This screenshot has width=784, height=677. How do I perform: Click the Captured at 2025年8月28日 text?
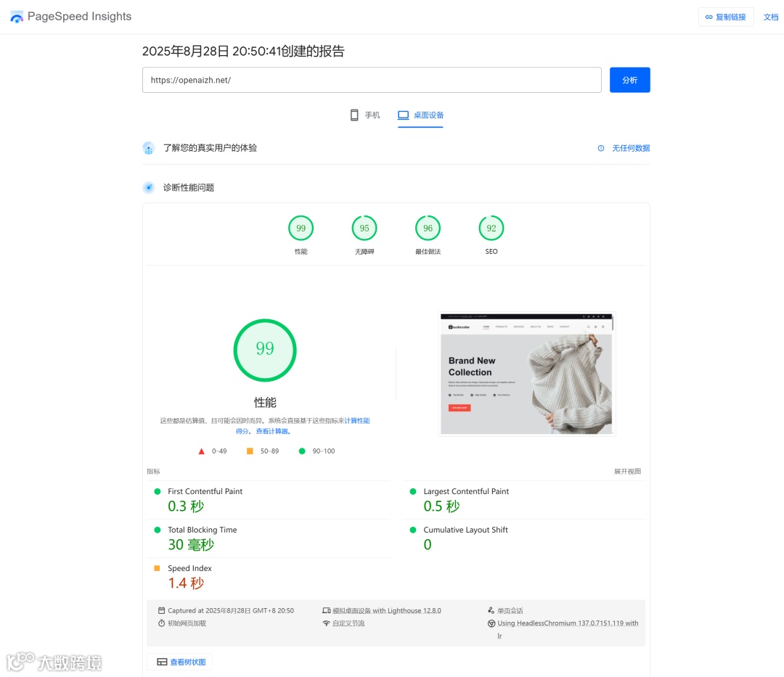tap(231, 610)
